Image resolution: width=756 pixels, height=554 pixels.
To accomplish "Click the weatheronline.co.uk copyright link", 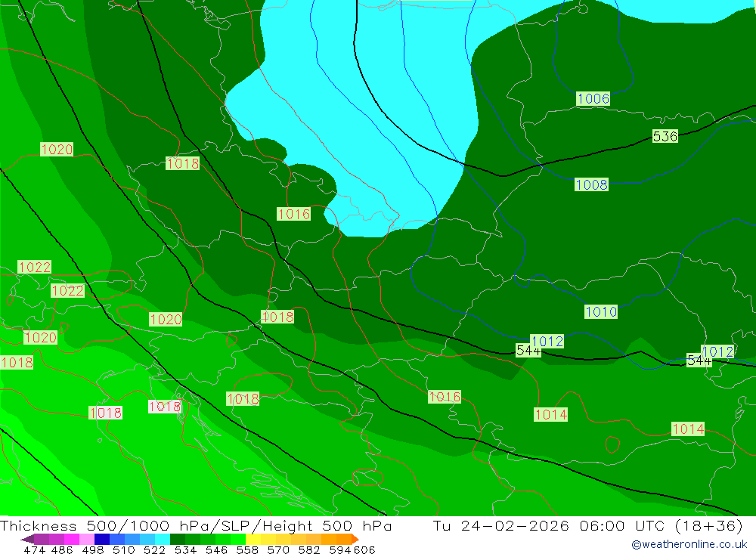I will coord(689,544).
